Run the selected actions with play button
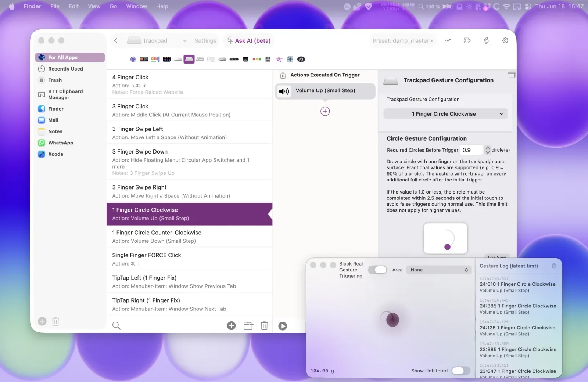Viewport: 588px width, 382px height. [x=283, y=326]
